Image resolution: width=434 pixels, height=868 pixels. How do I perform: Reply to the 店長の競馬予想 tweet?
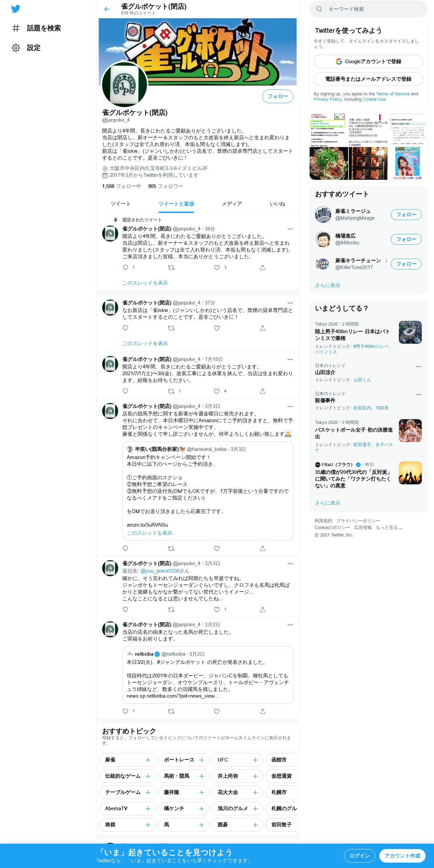click(125, 548)
